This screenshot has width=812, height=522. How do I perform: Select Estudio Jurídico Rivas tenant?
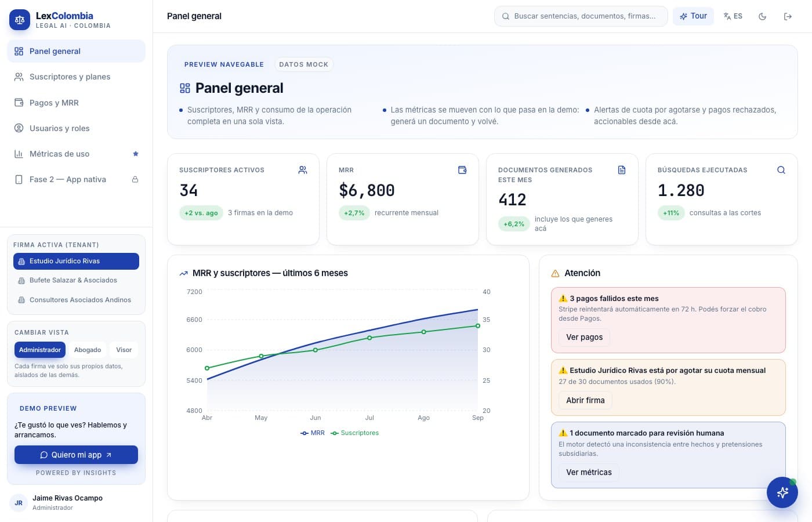click(76, 261)
